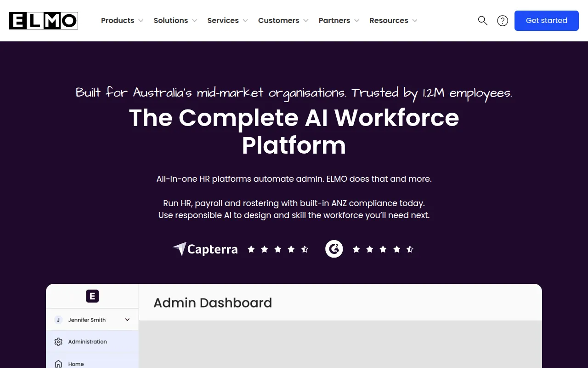Click text All-in-one HR platforms automate admin
Image resolution: width=588 pixels, height=368 pixels.
point(240,179)
